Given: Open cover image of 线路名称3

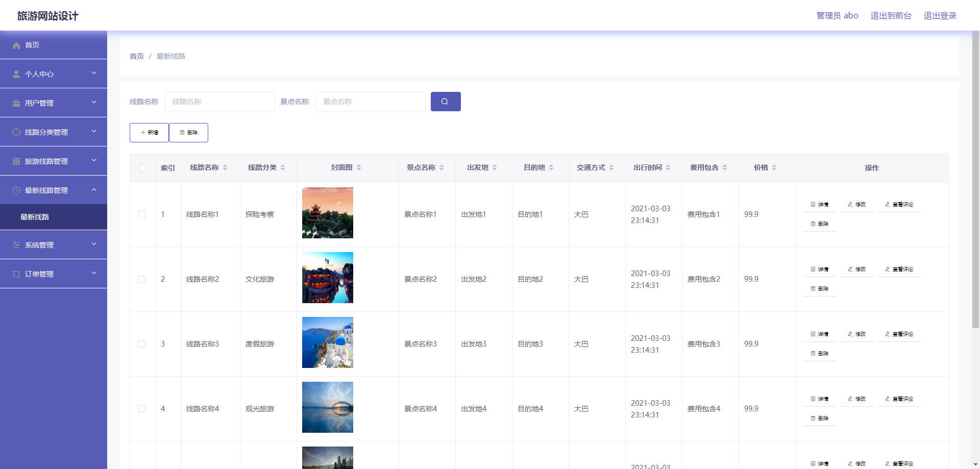Looking at the screenshot, I should point(328,342).
